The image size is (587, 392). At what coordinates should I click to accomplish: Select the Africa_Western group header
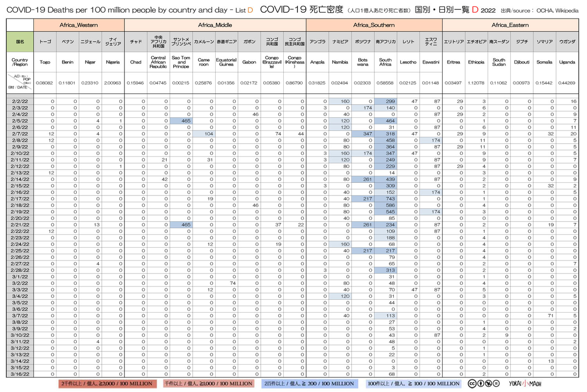[x=79, y=24]
